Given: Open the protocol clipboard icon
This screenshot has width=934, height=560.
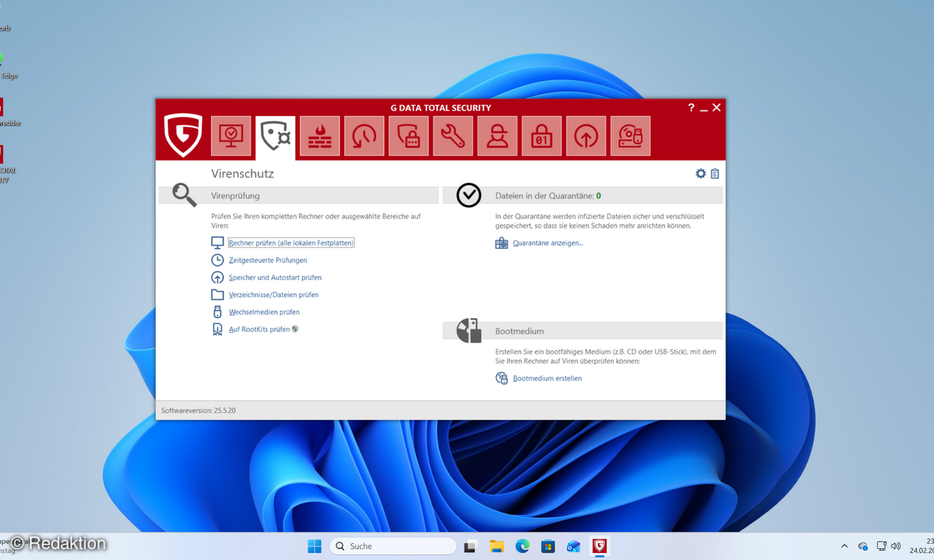Looking at the screenshot, I should pos(715,173).
